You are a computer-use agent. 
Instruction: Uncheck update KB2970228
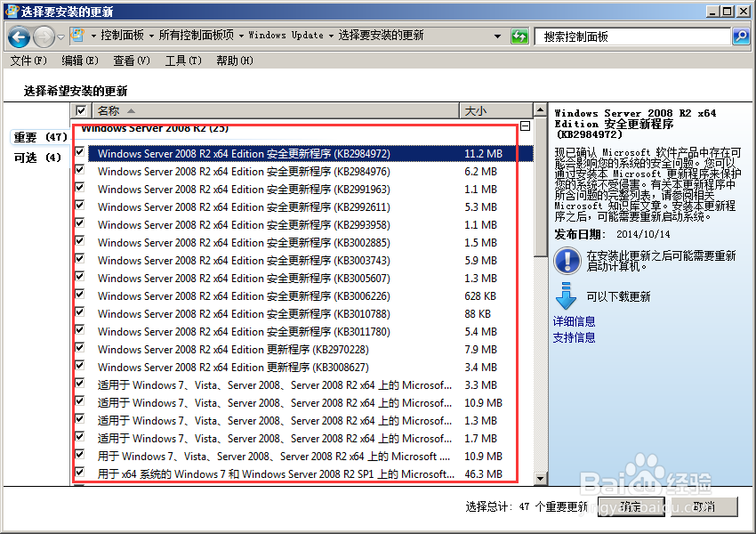[80, 348]
